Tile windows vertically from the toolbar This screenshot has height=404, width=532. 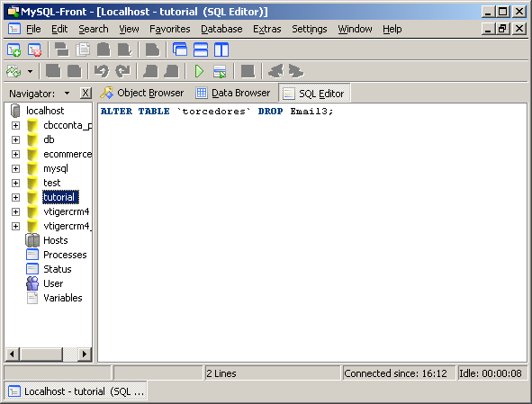[221, 49]
